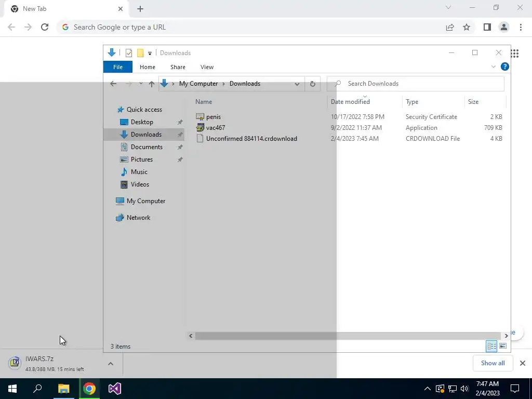
Task: Open the View ribbon tab
Action: [207, 67]
